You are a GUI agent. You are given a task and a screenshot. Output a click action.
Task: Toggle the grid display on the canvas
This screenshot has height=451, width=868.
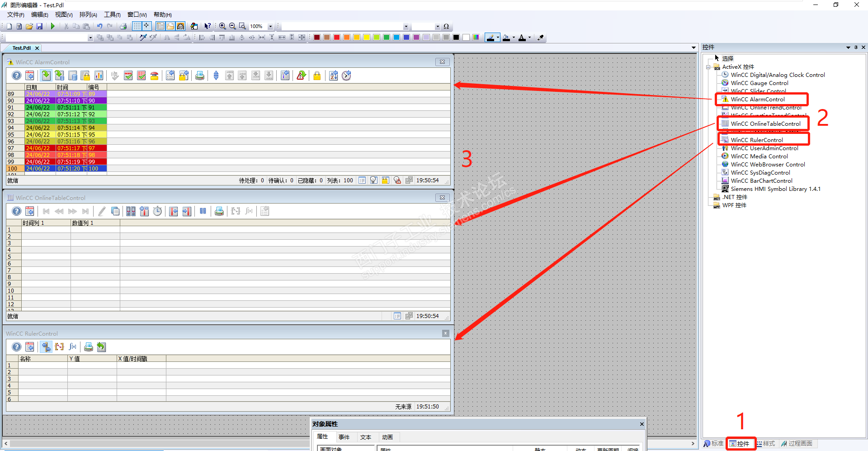click(x=137, y=26)
